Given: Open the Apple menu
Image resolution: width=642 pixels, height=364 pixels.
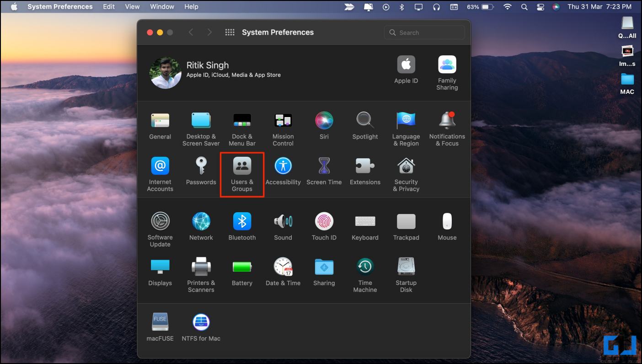Looking at the screenshot, I should click(x=14, y=6).
